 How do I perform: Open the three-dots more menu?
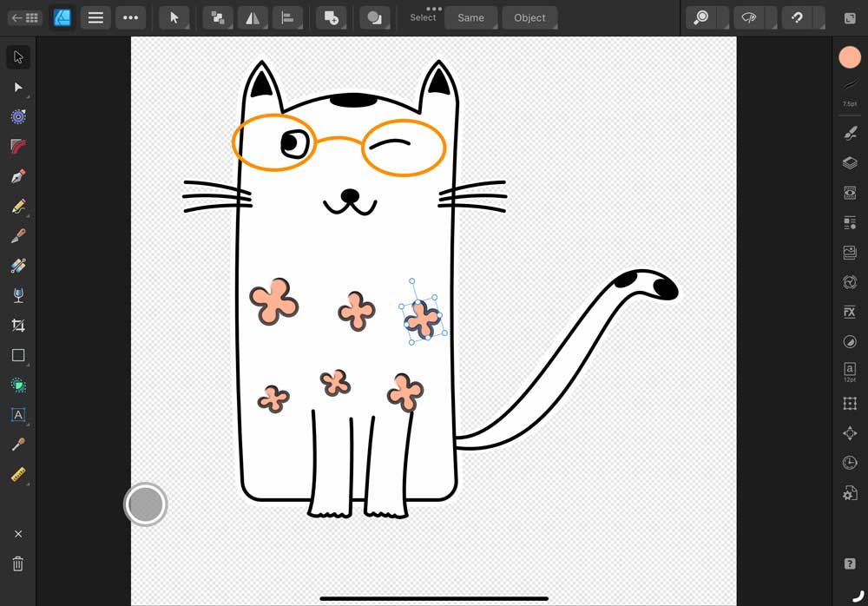[131, 17]
